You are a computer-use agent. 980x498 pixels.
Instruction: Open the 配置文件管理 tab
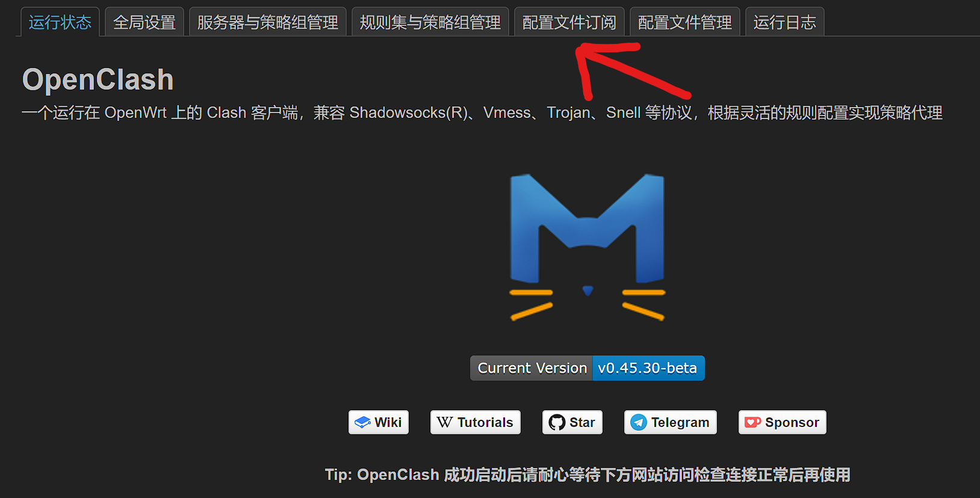click(685, 22)
